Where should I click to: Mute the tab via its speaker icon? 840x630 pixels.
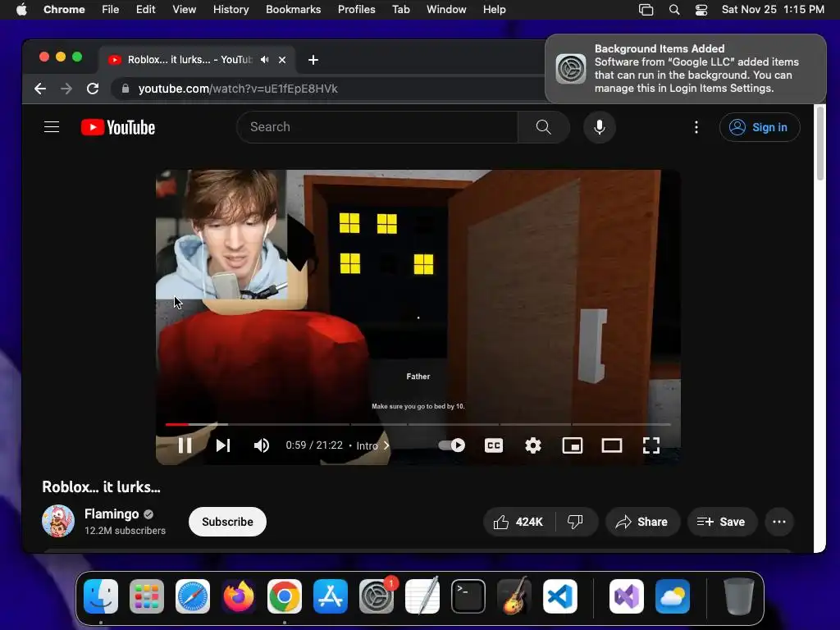click(265, 59)
